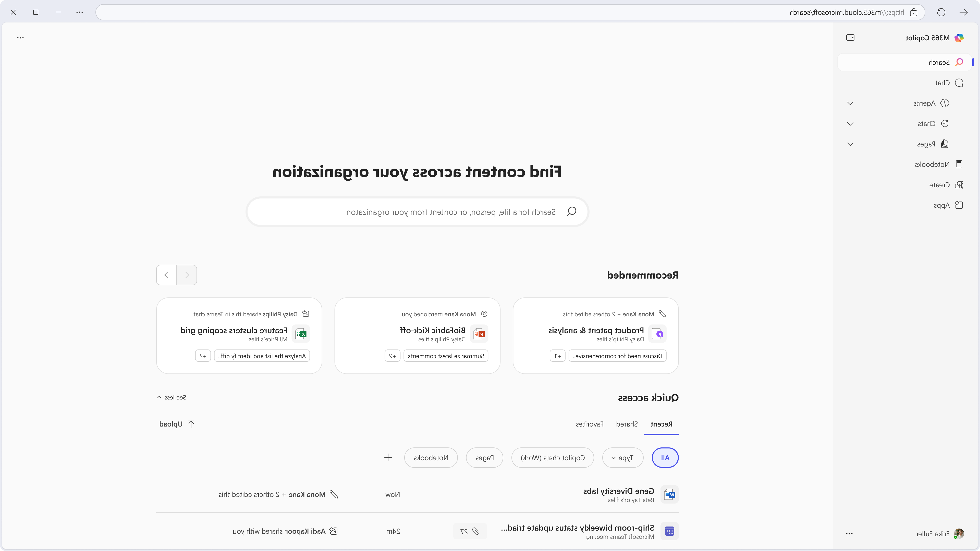Click the plus icon beside Notebooks filter
The width and height of the screenshot is (980, 551).
click(x=388, y=457)
